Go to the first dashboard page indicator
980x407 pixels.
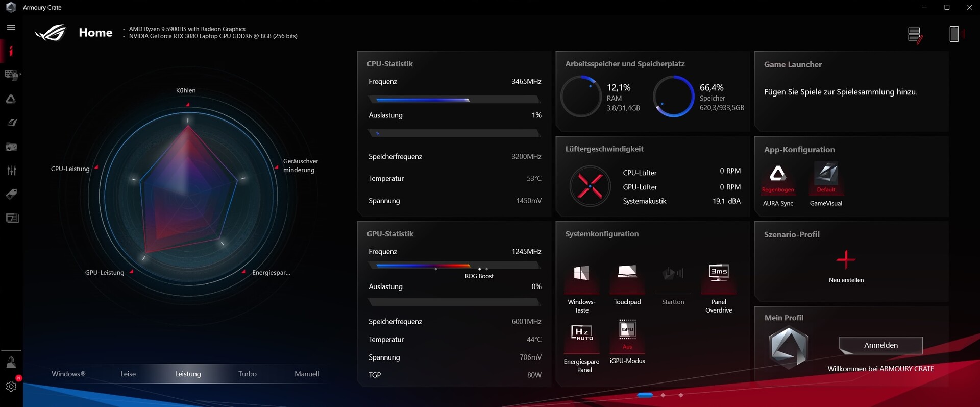(645, 395)
